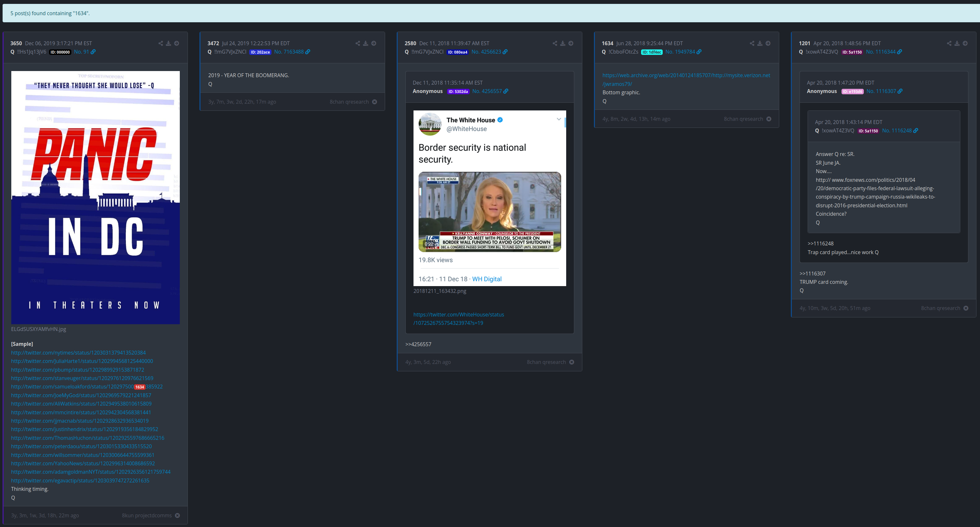
Task: Download post 2580 with download icon
Action: click(562, 43)
